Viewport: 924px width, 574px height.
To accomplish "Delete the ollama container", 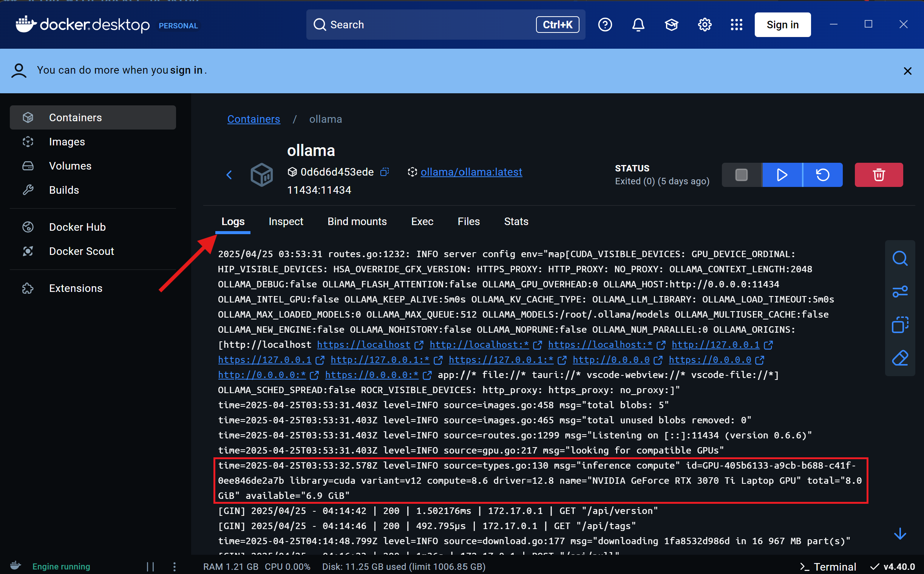I will tap(879, 174).
